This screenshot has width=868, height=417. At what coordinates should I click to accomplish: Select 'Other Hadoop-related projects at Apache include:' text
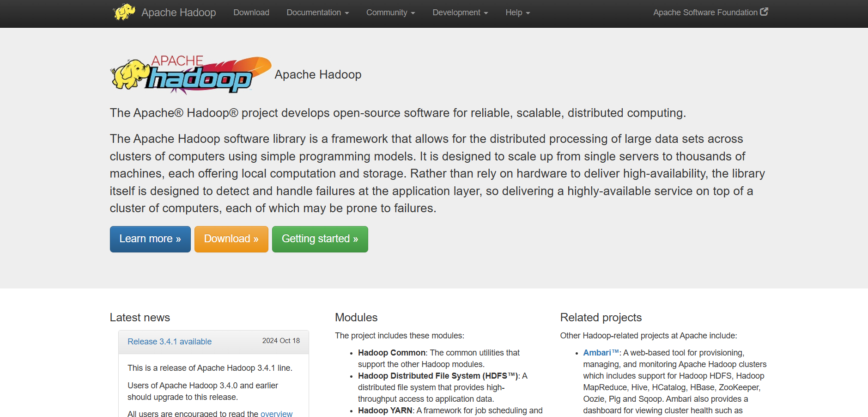649,336
